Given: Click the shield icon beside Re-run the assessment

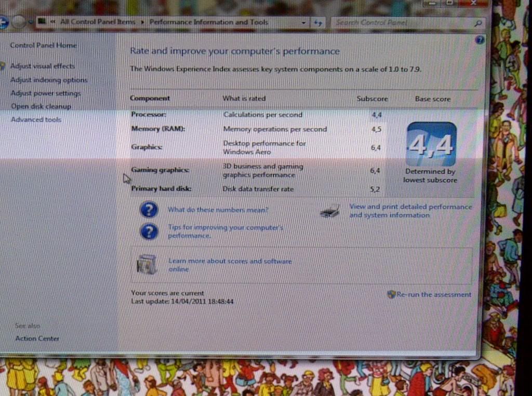Looking at the screenshot, I should (x=391, y=294).
